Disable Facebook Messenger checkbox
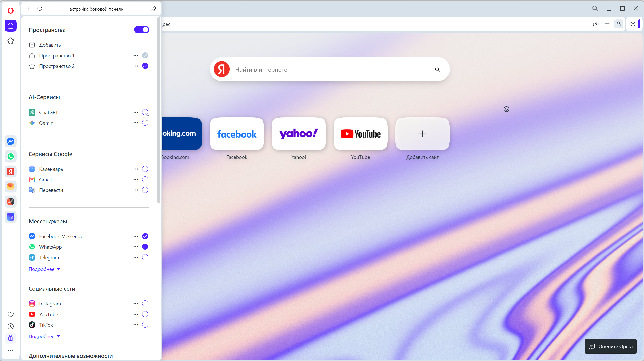The height and width of the screenshot is (361, 644). point(145,236)
